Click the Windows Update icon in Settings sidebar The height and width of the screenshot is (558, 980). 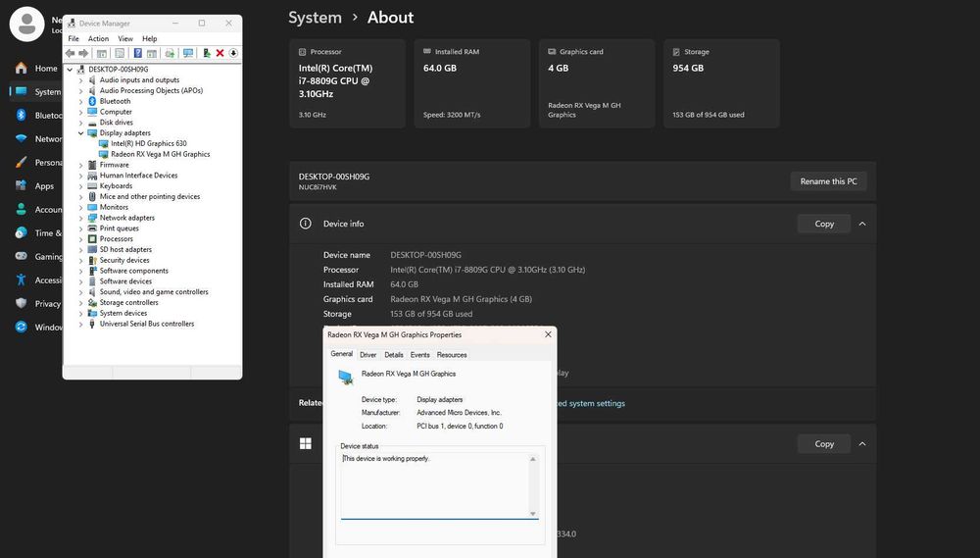(22, 327)
